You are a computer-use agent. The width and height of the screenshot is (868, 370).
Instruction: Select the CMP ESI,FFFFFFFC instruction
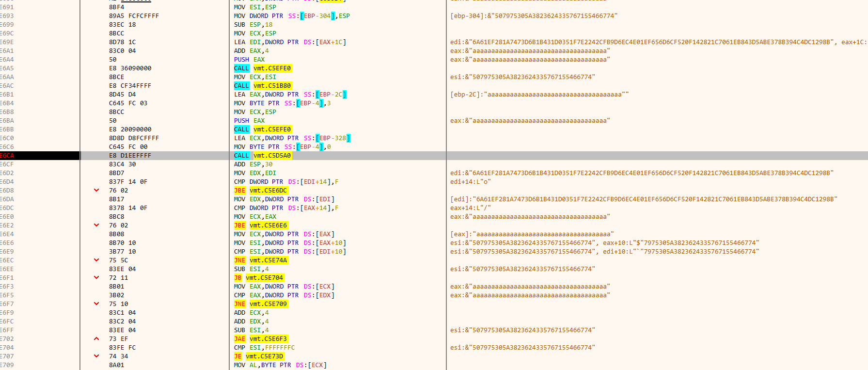(x=264, y=348)
